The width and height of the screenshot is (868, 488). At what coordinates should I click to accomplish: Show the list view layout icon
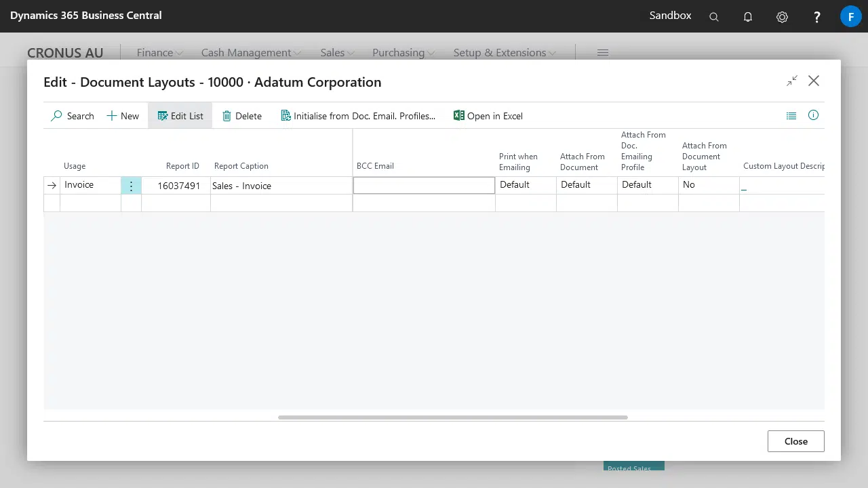pos(791,116)
